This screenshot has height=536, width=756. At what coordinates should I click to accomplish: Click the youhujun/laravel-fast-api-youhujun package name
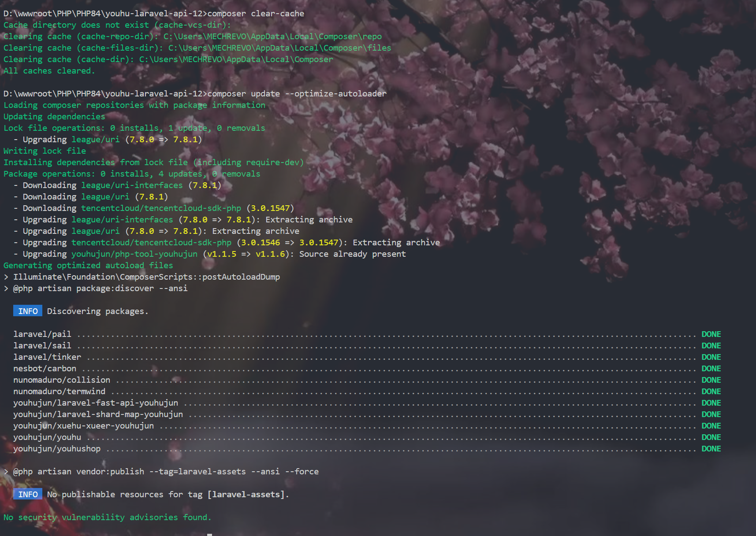96,403
